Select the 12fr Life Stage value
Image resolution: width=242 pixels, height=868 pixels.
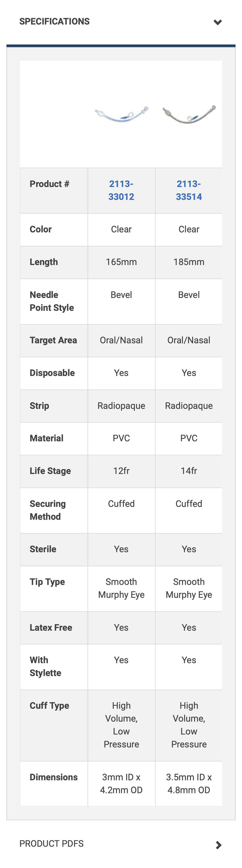pyautogui.click(x=121, y=471)
